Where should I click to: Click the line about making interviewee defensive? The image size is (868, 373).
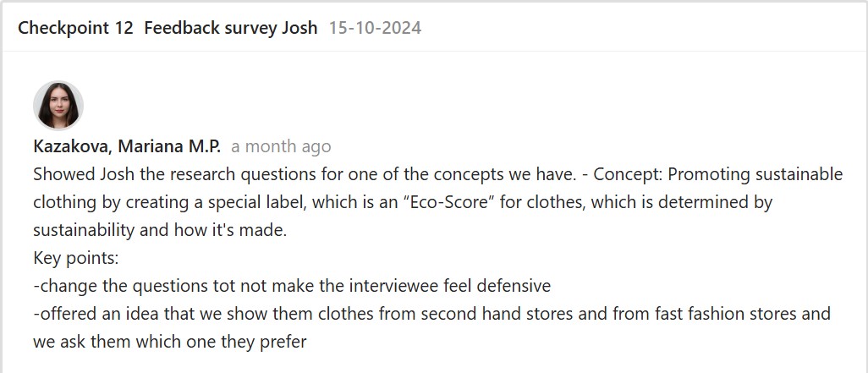point(292,286)
